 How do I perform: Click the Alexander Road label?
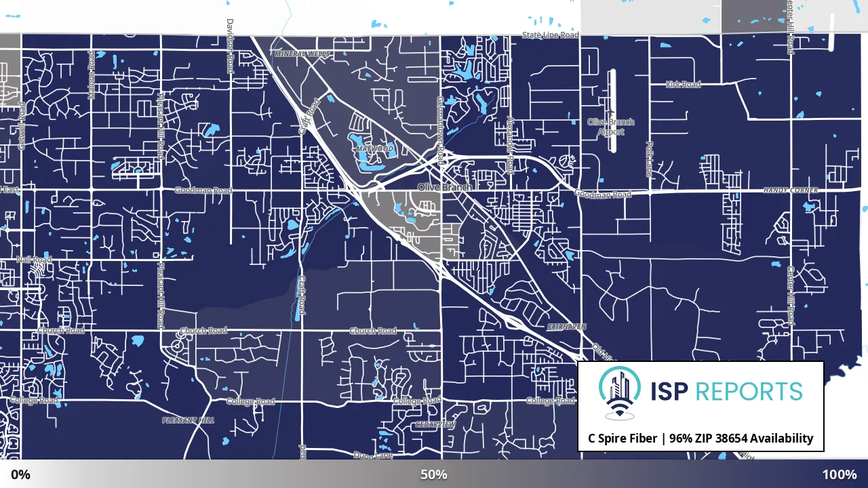510,144
